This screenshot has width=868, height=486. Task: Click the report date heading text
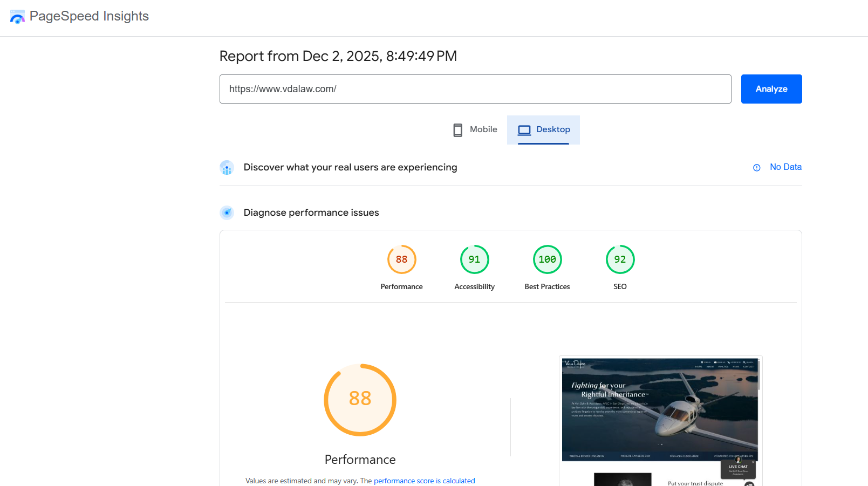[338, 56]
